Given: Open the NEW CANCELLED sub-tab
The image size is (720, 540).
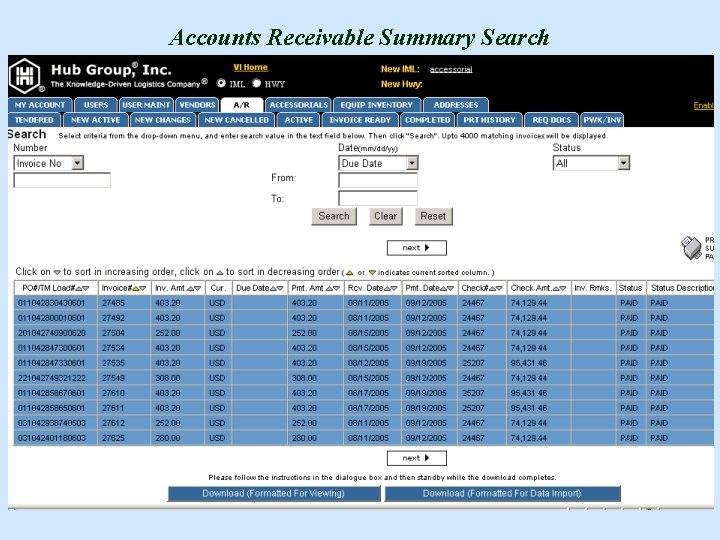Looking at the screenshot, I should pyautogui.click(x=236, y=120).
